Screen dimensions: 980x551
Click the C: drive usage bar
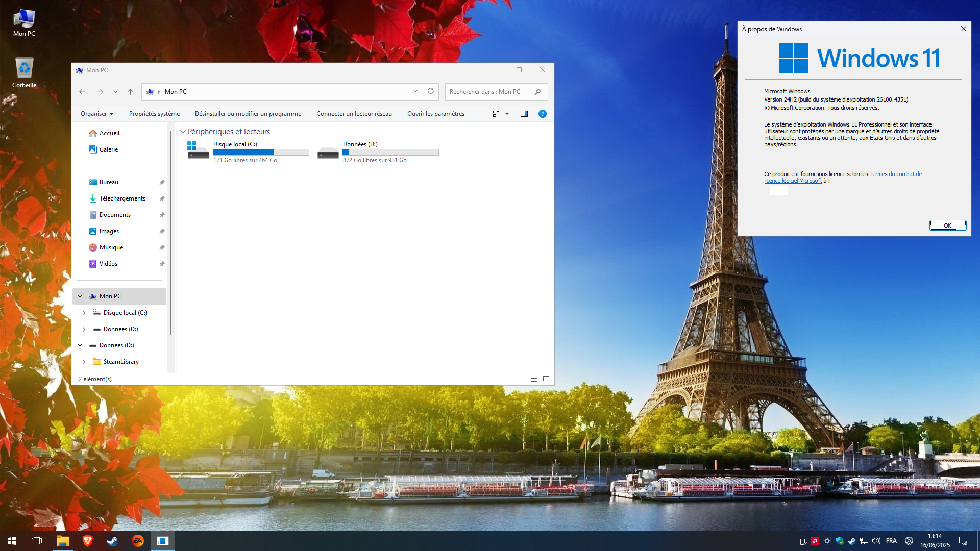click(261, 152)
